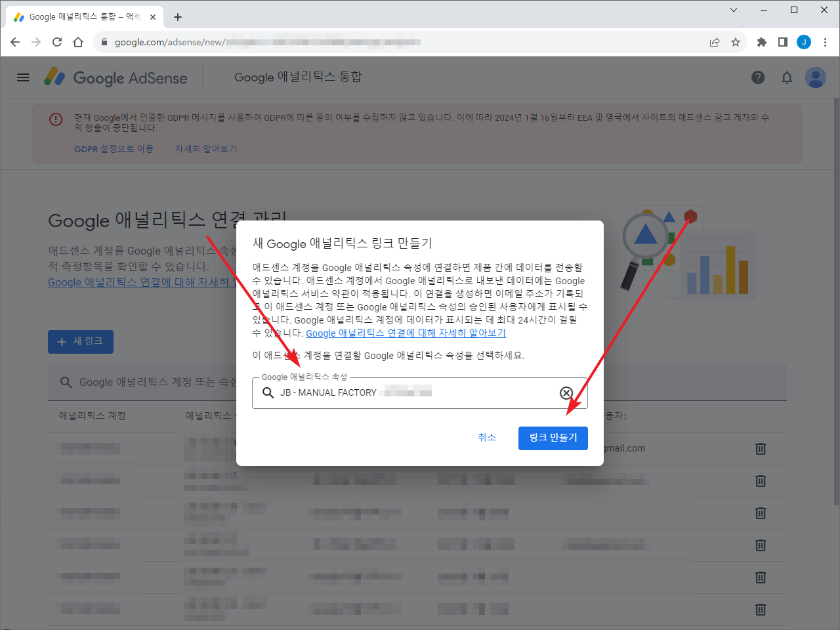840x630 pixels.
Task: Open the Chrome extensions puzzle icon
Action: pos(762,42)
